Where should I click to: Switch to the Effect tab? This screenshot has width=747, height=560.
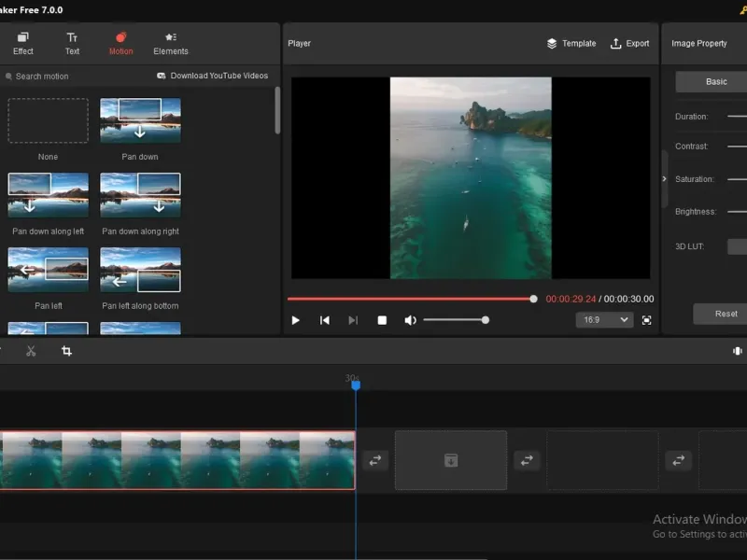pos(23,43)
